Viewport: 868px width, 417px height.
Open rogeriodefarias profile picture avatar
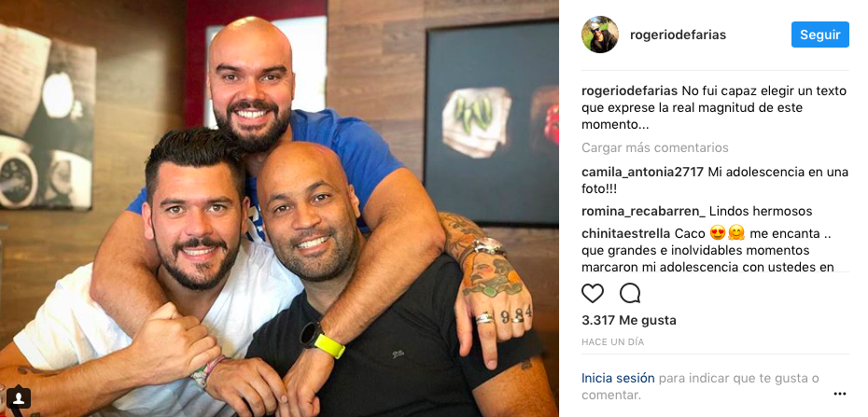tap(600, 35)
